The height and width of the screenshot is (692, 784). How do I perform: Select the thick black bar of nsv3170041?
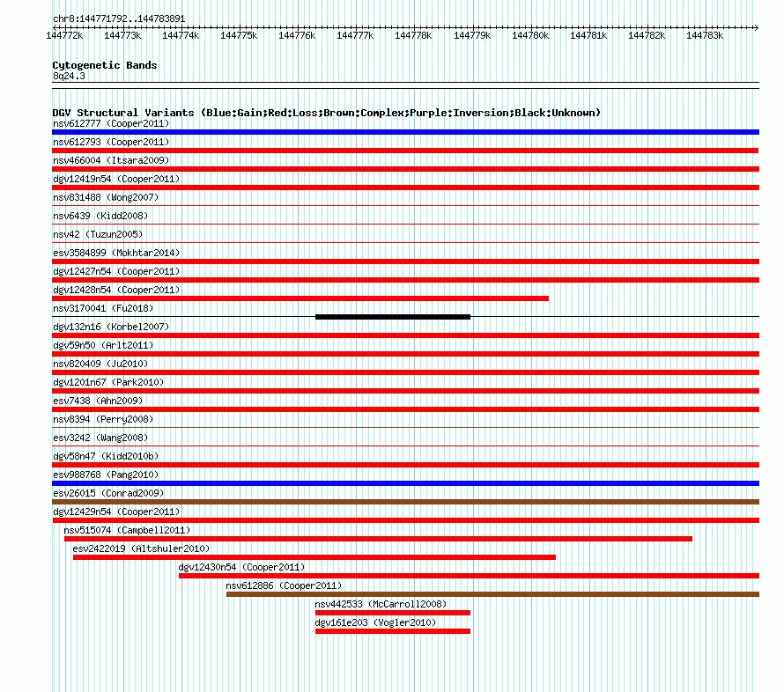(393, 317)
